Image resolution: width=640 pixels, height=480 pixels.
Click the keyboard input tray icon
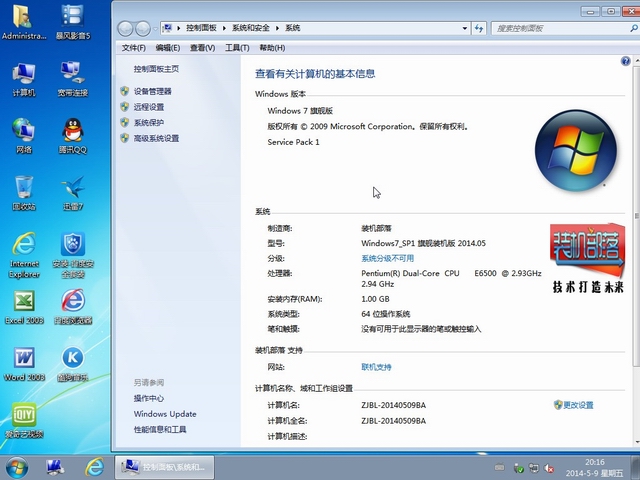(x=499, y=468)
